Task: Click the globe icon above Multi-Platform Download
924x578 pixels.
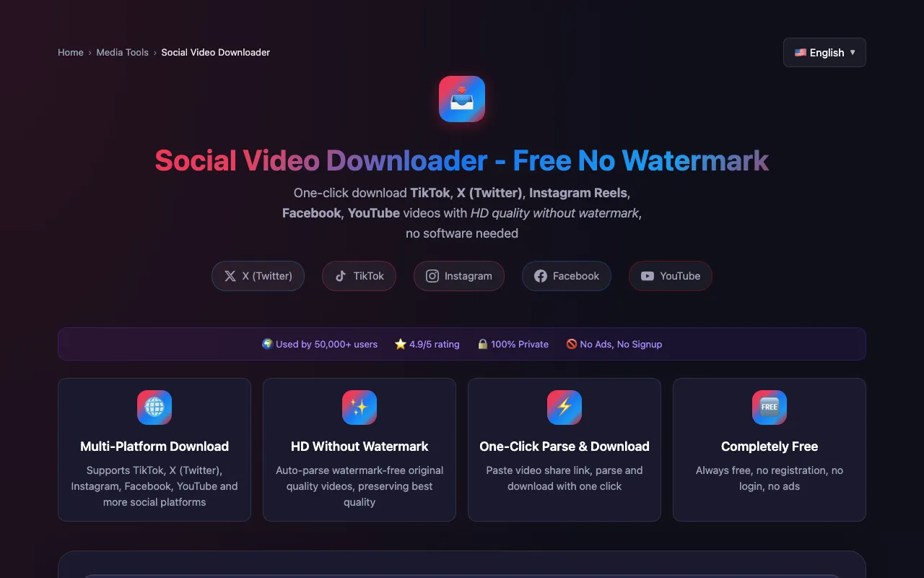Action: tap(154, 407)
